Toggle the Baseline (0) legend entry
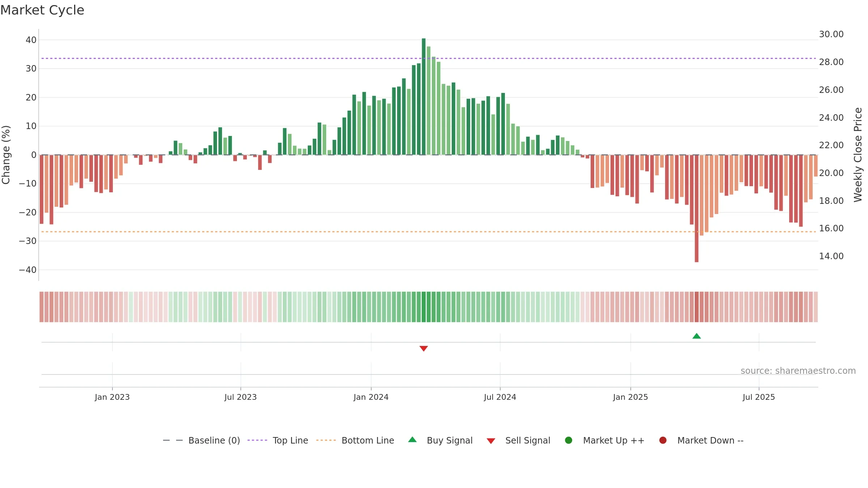 click(x=201, y=440)
